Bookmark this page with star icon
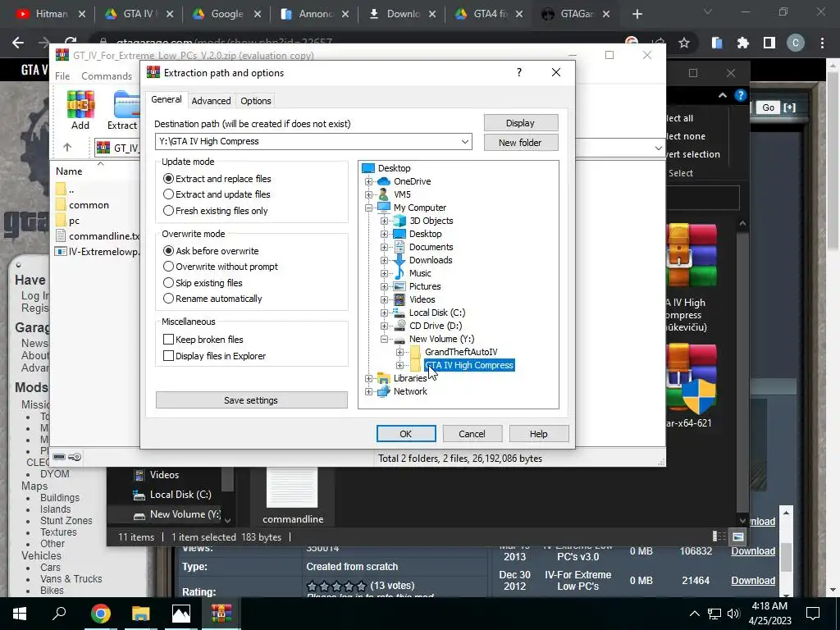The height and width of the screenshot is (630, 840). pos(684,43)
